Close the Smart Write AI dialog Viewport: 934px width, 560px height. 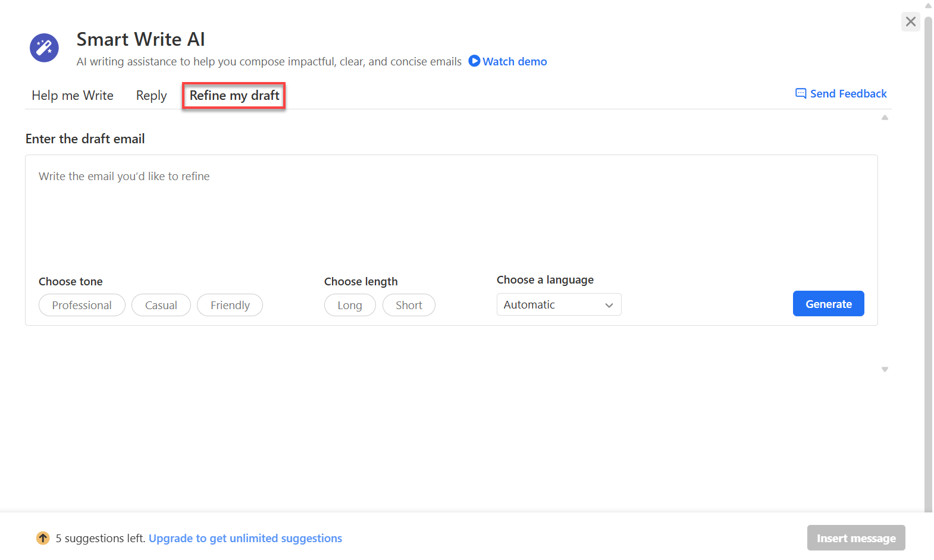pyautogui.click(x=910, y=22)
